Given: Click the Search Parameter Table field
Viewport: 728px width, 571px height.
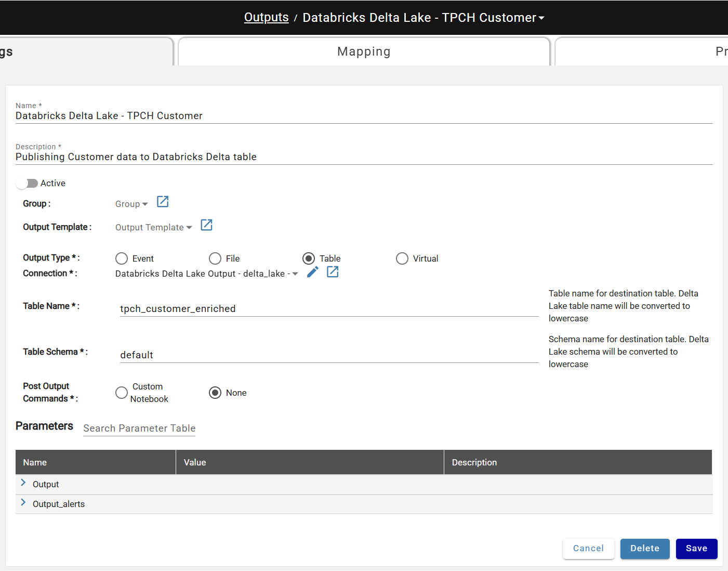Looking at the screenshot, I should pyautogui.click(x=139, y=428).
